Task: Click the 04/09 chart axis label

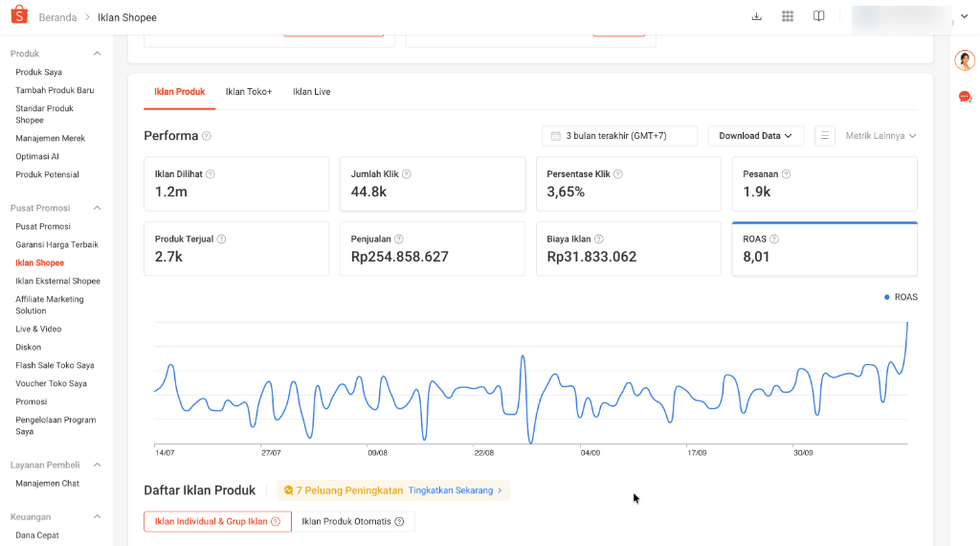Action: [590, 453]
